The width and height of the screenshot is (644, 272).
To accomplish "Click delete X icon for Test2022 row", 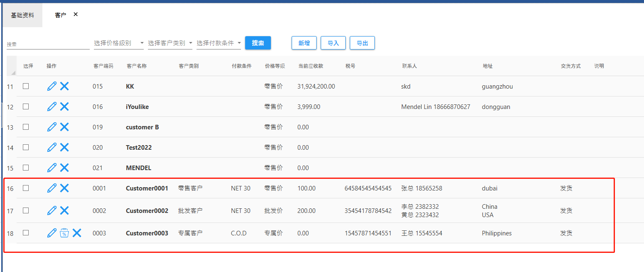I will [64, 147].
